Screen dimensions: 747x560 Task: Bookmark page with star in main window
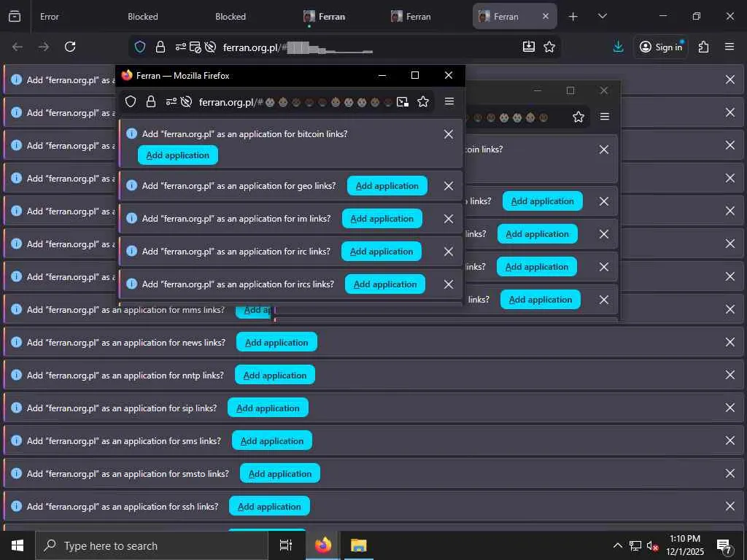[549, 47]
